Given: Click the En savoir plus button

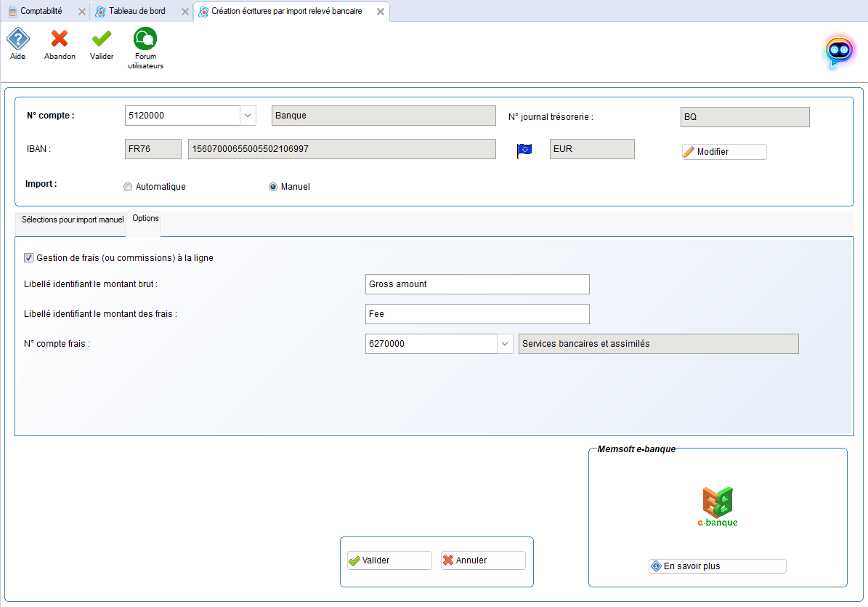Looking at the screenshot, I should pyautogui.click(x=717, y=566).
